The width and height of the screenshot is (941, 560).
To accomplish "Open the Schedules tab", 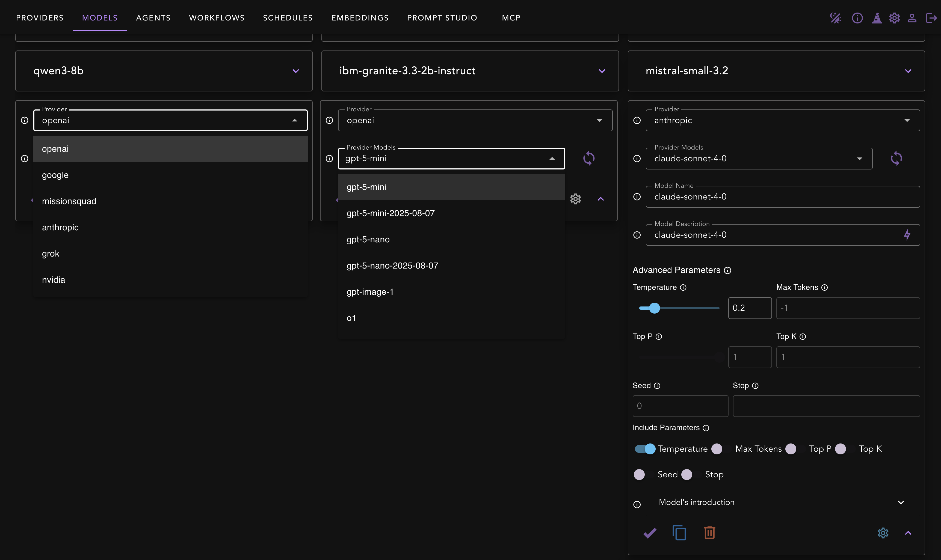I will click(288, 18).
